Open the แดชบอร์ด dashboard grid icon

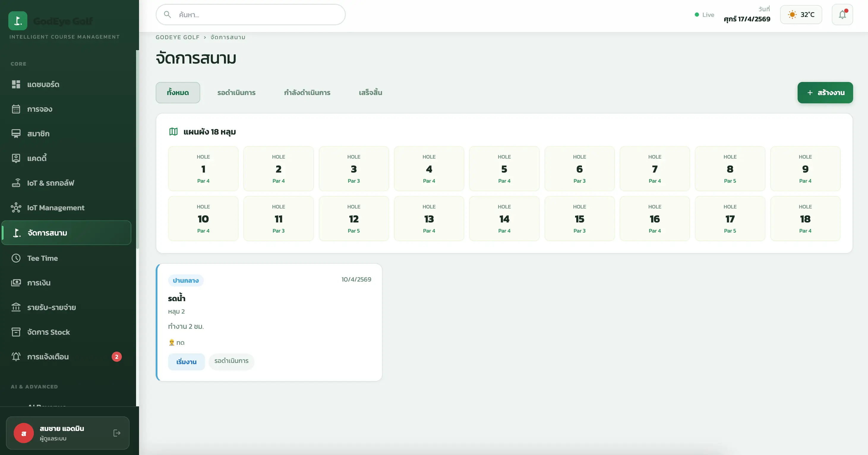16,84
